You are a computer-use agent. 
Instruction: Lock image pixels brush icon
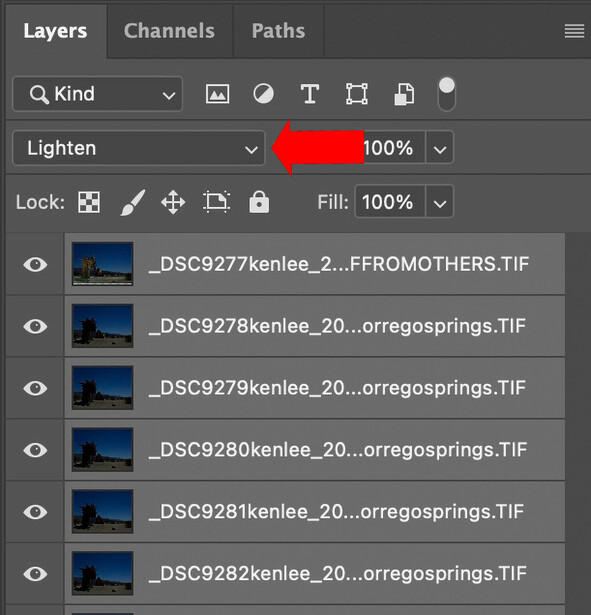pos(133,202)
